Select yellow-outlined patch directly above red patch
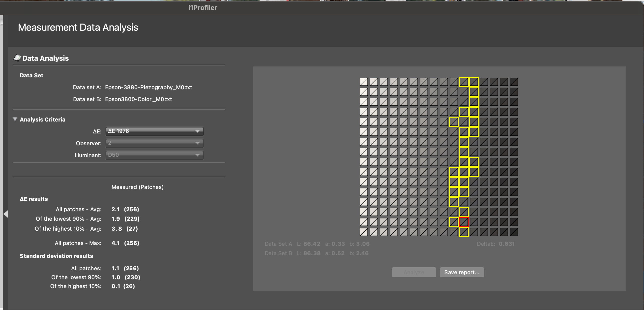Viewport: 644px width, 310px height. pos(464,212)
